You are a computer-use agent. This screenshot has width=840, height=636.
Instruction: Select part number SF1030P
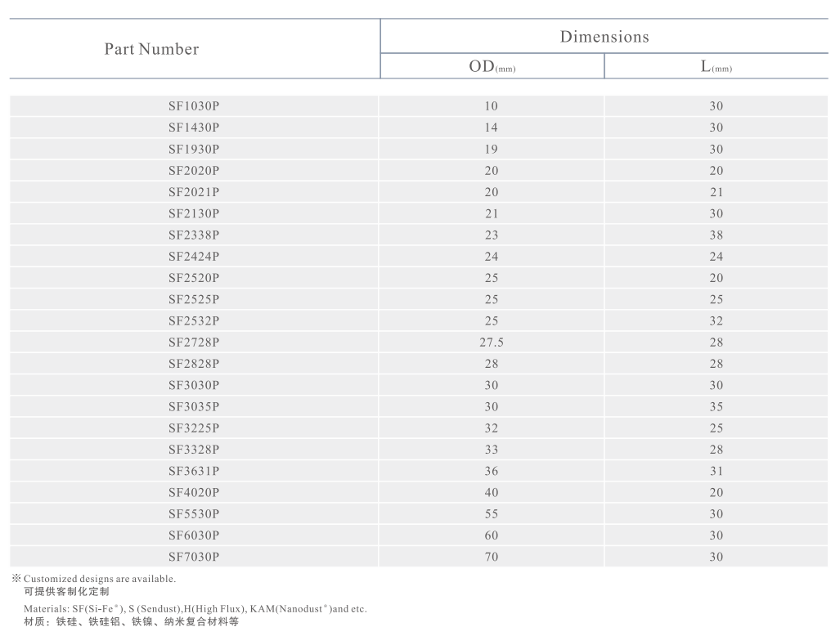click(194, 106)
